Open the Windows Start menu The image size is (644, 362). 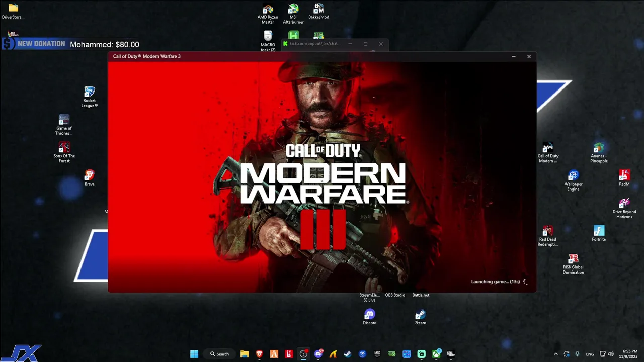tap(194, 354)
